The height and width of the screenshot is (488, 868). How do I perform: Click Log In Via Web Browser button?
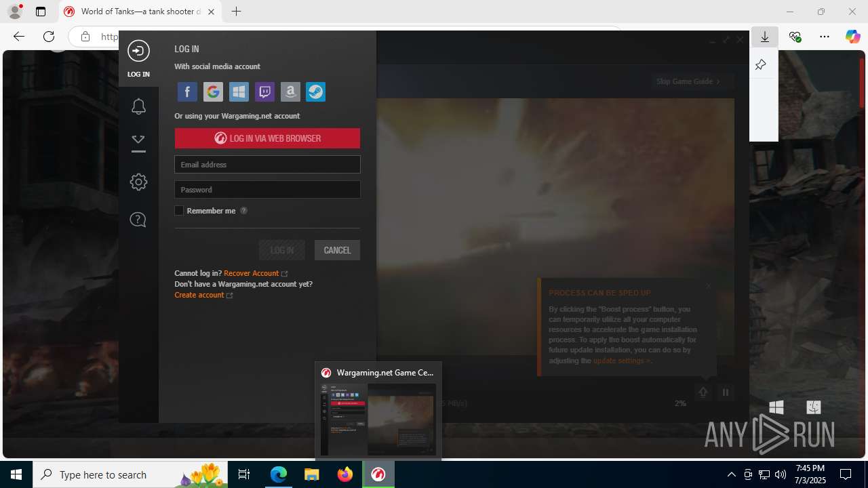(267, 138)
